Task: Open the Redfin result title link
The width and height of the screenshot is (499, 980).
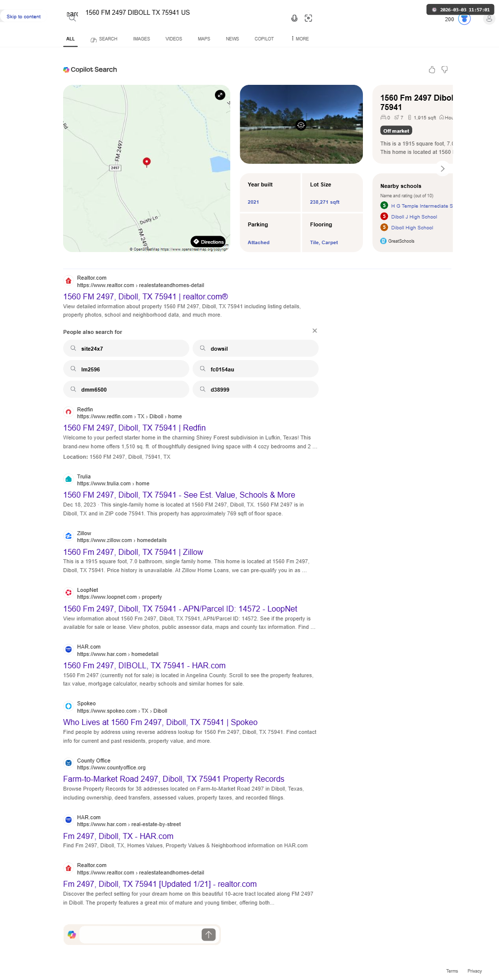Action: click(134, 428)
